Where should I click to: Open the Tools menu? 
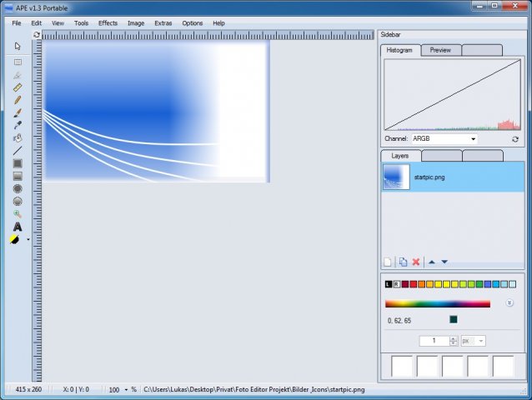[x=81, y=23]
